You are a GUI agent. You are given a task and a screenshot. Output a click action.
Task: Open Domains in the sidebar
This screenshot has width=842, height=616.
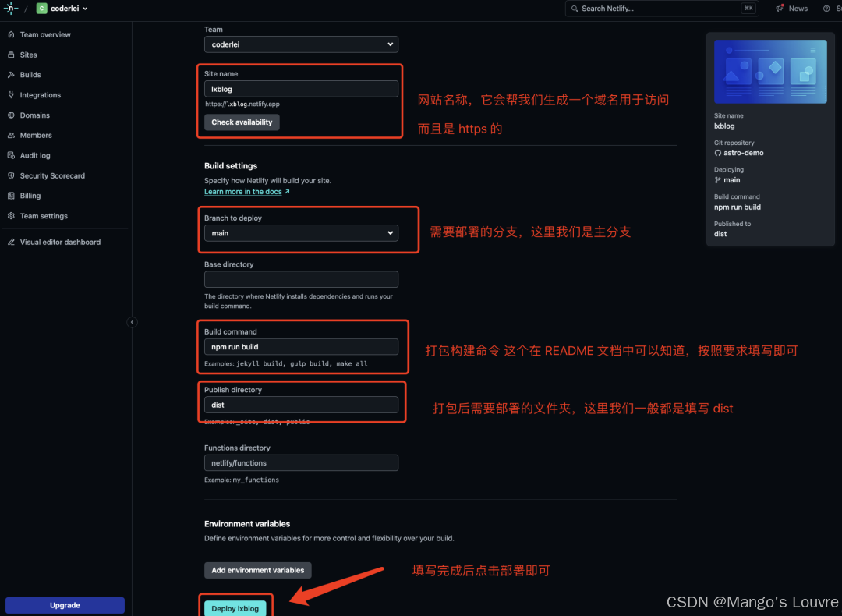click(34, 115)
